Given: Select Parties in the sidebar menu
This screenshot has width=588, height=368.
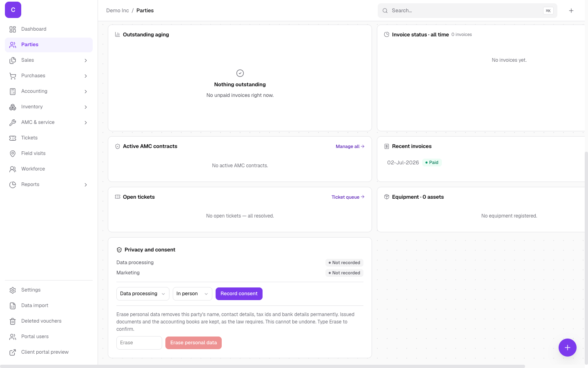Looking at the screenshot, I should pyautogui.click(x=49, y=45).
